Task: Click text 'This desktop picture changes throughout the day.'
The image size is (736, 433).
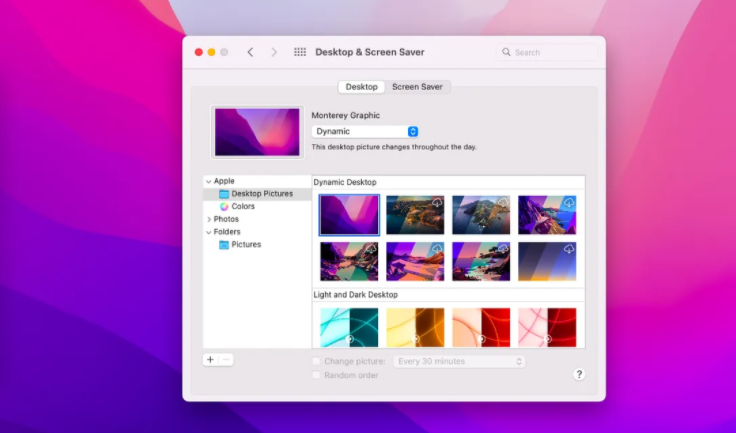Action: pos(394,147)
